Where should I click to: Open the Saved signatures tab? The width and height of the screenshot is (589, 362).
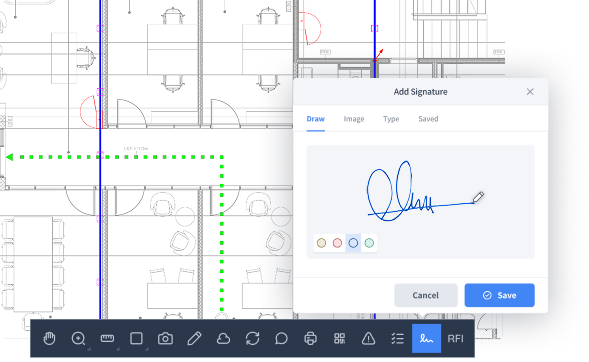tap(428, 119)
